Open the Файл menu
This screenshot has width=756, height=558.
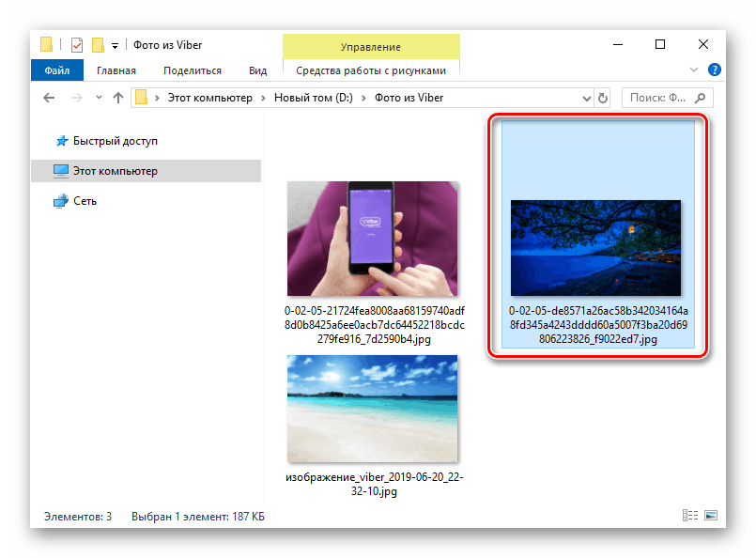pos(56,70)
